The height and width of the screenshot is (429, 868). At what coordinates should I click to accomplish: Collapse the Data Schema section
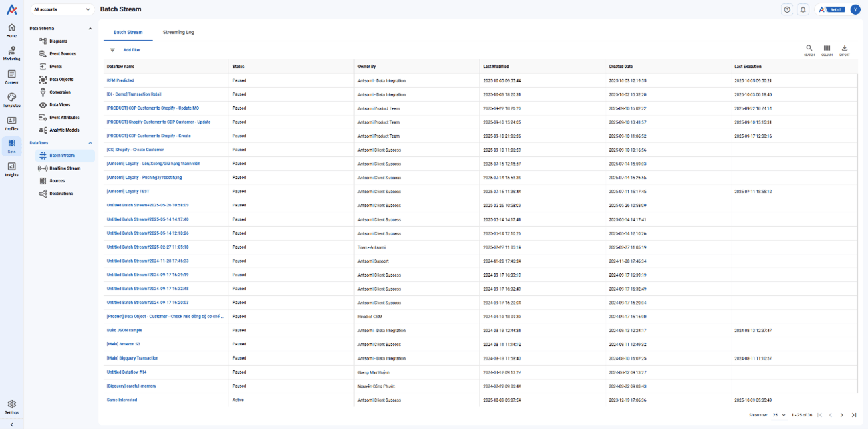pos(90,29)
